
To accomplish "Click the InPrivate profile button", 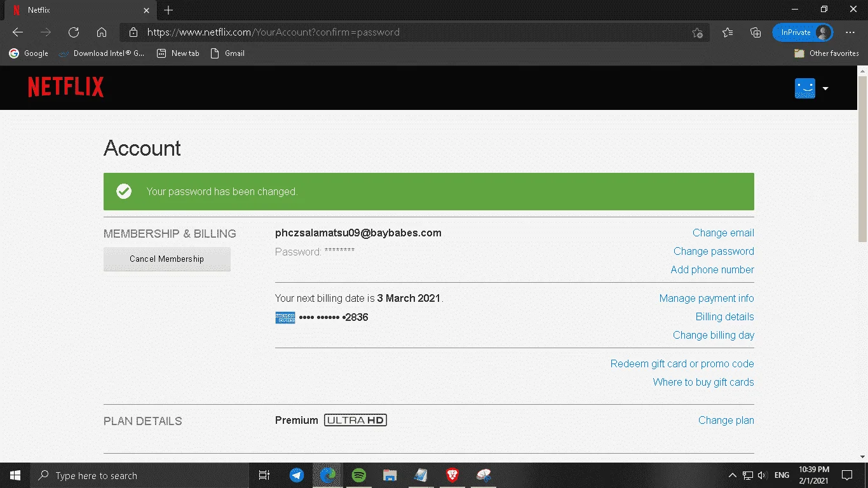I will pos(803,32).
